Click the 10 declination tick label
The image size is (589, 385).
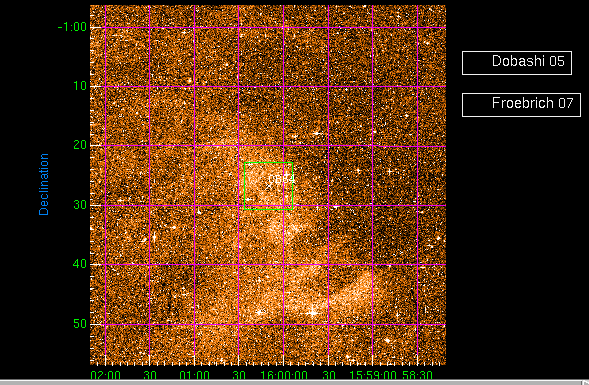point(80,86)
